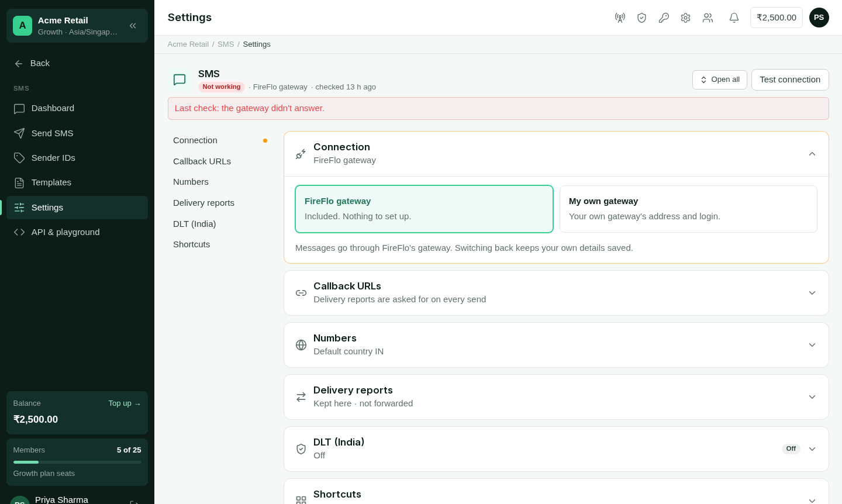
Task: Click the Acme Retail 'A' logo
Action: 22,26
